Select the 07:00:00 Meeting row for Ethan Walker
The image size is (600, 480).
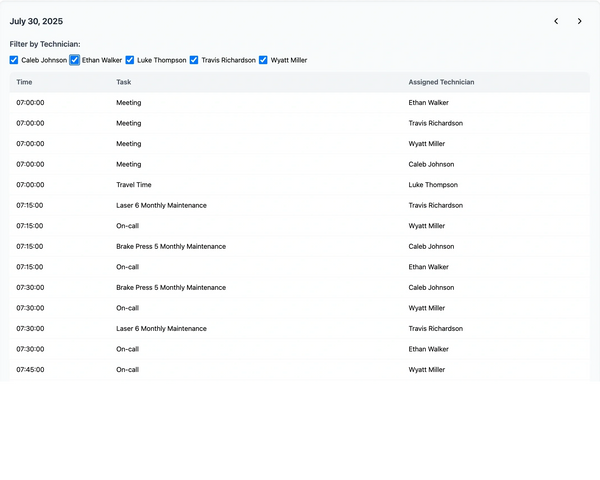coord(128,103)
